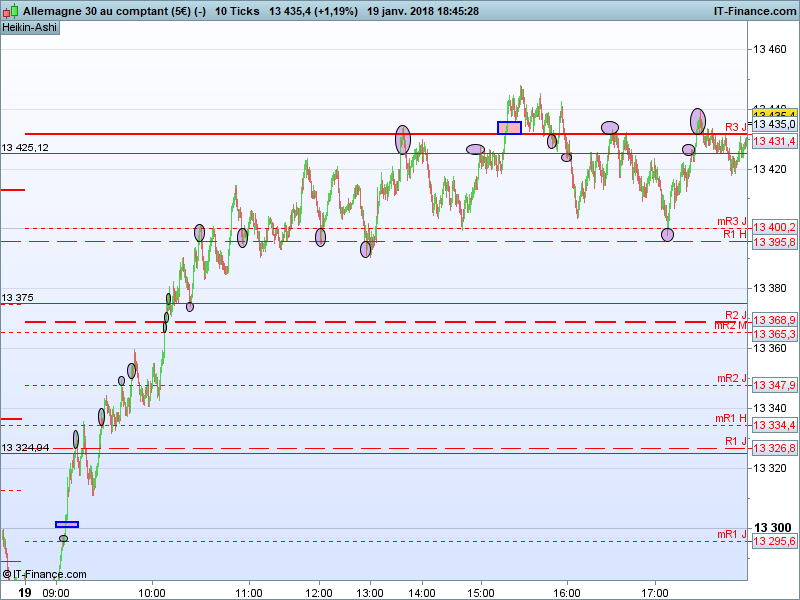Click the mR2 J price label 13 347,9
Image resolution: width=800 pixels, height=600 pixels.
774,385
